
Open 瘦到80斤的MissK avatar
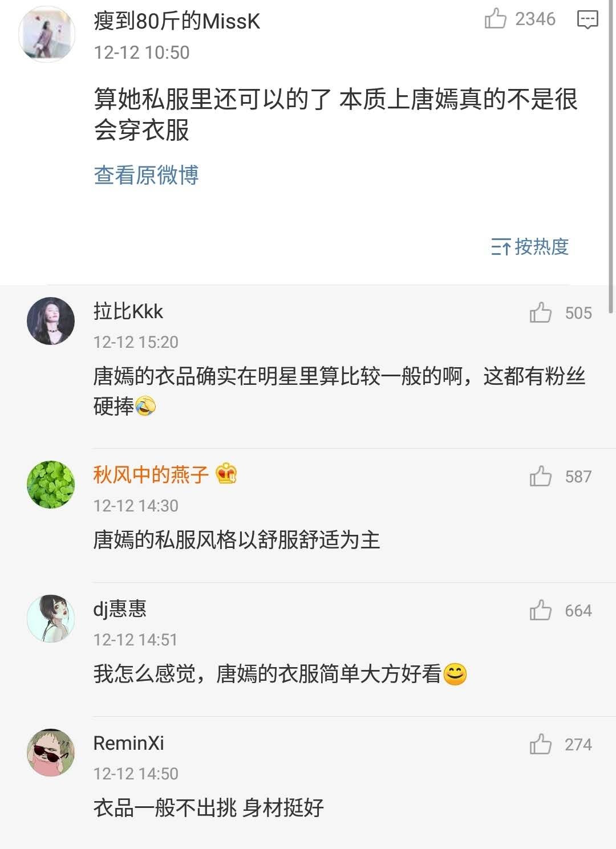[x=47, y=34]
